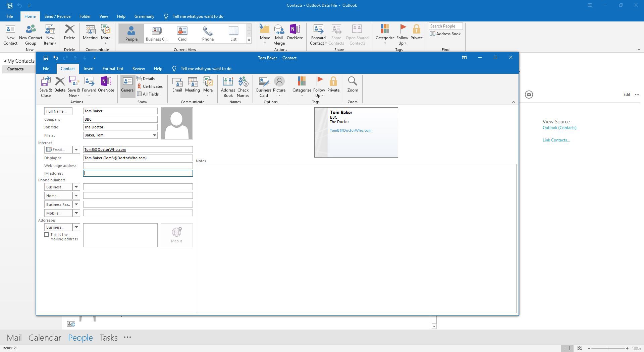The height and width of the screenshot is (352, 644).
Task: Open Address Book in Names group
Action: pyautogui.click(x=228, y=87)
